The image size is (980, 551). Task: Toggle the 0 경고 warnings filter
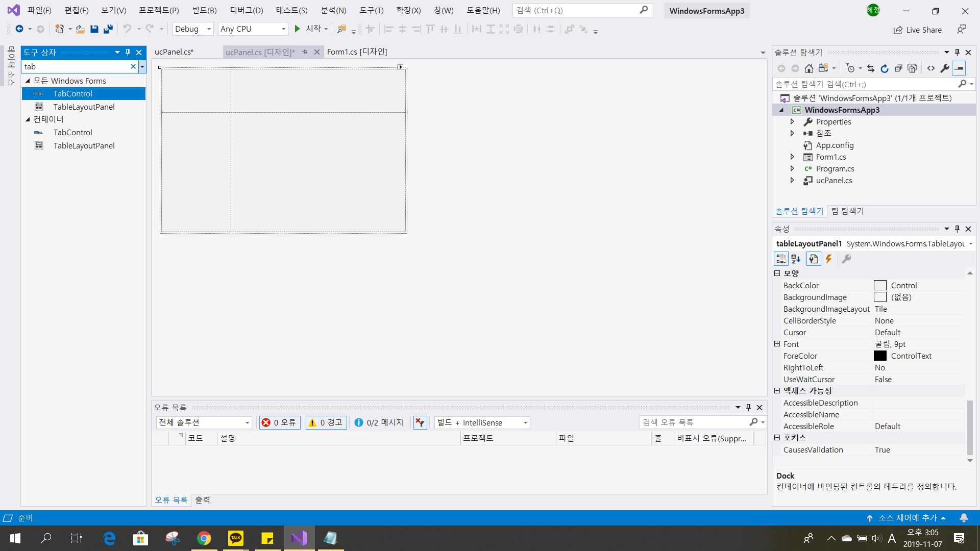point(326,422)
